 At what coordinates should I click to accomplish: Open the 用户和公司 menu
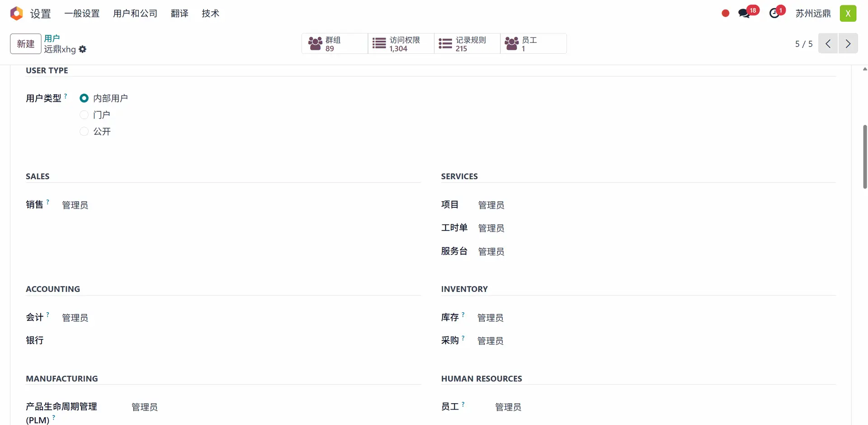[x=135, y=14]
